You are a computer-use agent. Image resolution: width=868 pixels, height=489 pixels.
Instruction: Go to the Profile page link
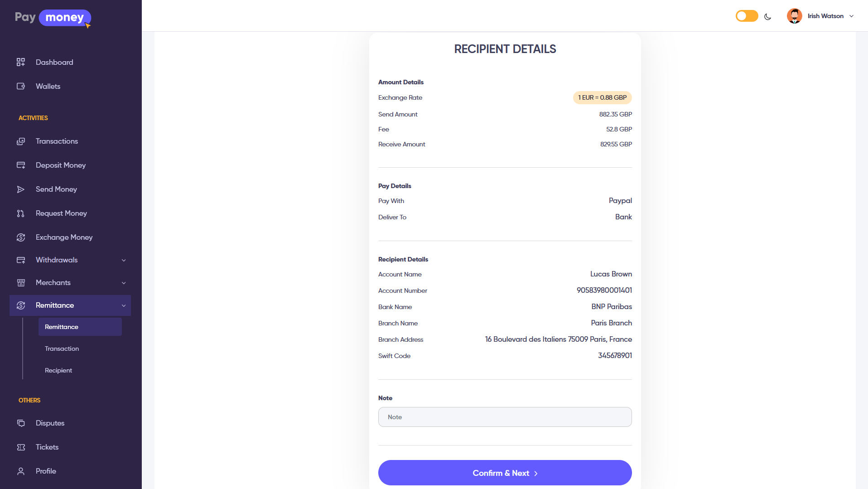click(x=46, y=471)
